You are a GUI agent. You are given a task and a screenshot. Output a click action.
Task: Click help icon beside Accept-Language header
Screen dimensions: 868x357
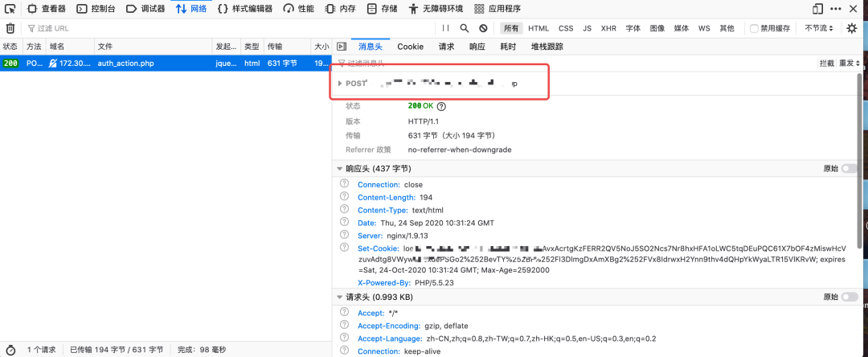click(x=344, y=338)
